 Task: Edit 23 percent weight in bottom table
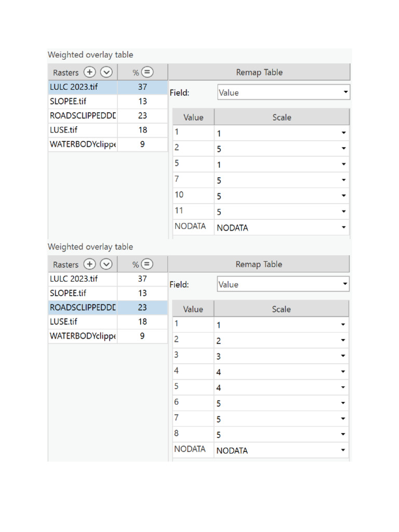point(142,307)
